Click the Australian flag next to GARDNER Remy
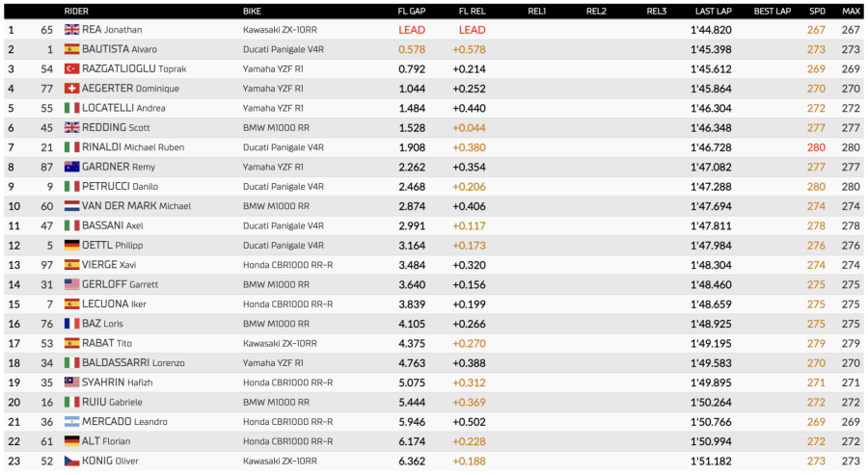The width and height of the screenshot is (868, 475). pos(71,167)
